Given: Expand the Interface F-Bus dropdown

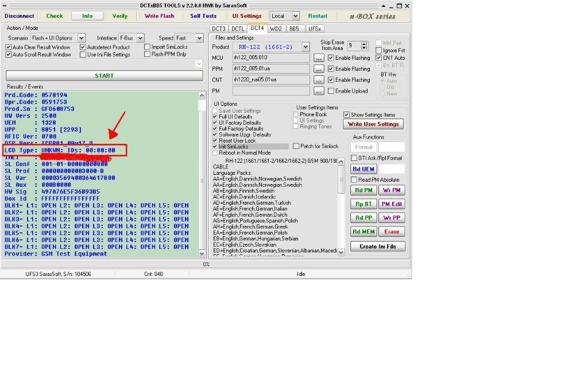Looking at the screenshot, I should point(140,38).
